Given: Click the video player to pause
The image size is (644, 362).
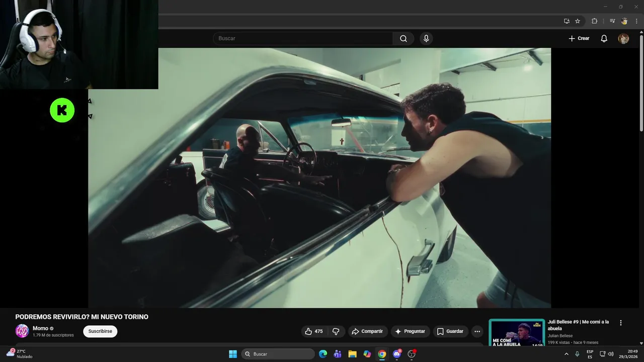Looking at the screenshot, I should coord(319,178).
